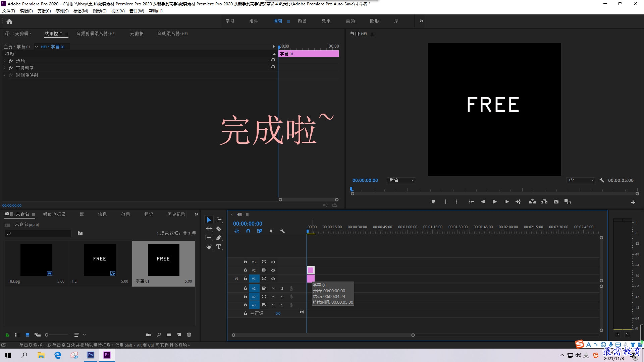
Task: Toggle Snap magnet in timeline
Action: point(248,231)
